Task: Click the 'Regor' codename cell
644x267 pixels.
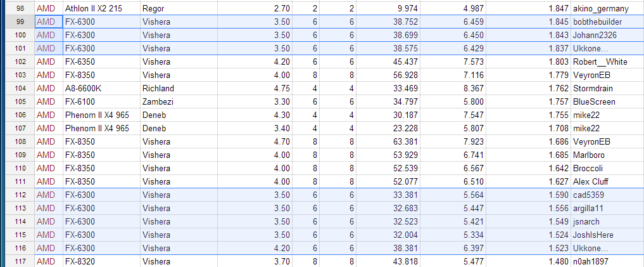Action: 178,8
